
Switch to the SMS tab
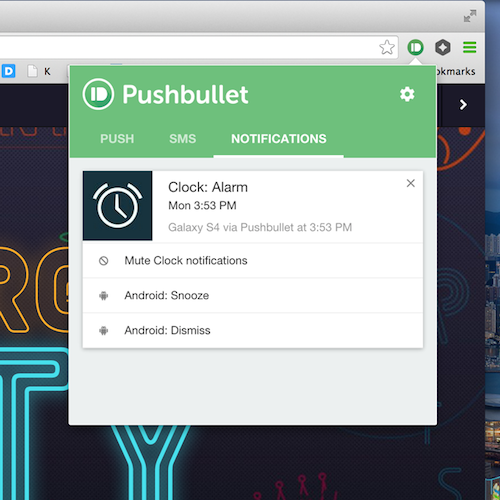(182, 139)
